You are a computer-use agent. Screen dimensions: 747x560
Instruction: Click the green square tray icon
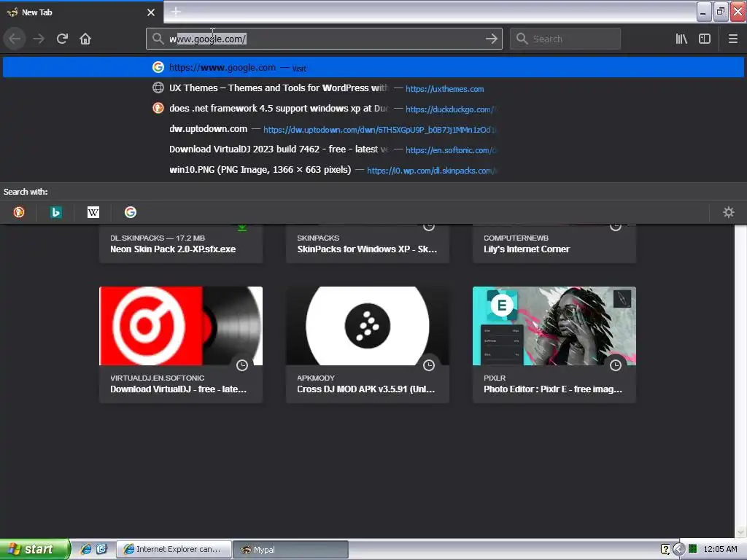click(693, 549)
